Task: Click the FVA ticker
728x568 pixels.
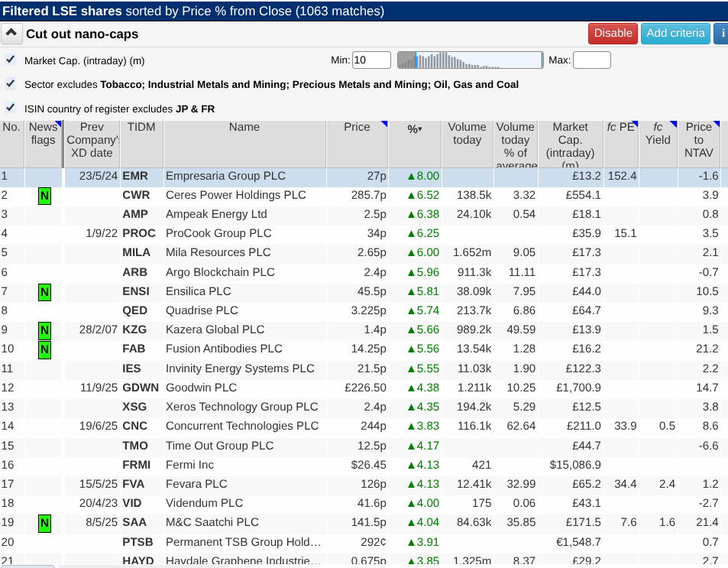Action: click(134, 484)
